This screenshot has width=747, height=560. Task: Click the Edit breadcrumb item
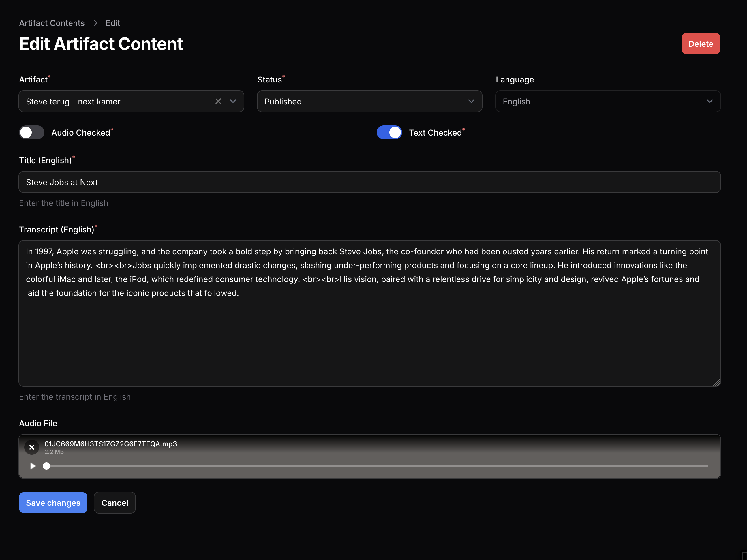pyautogui.click(x=112, y=23)
